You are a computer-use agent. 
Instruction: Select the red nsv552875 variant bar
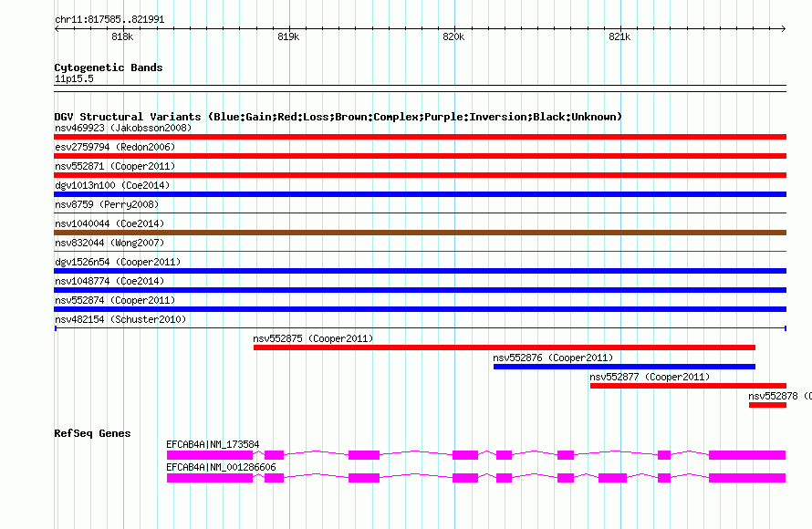click(505, 347)
